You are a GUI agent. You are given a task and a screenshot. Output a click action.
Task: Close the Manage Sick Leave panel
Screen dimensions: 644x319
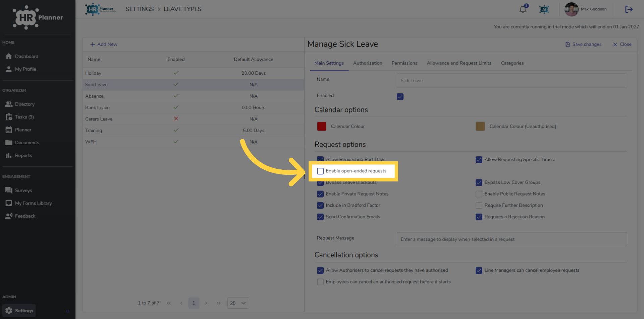622,44
